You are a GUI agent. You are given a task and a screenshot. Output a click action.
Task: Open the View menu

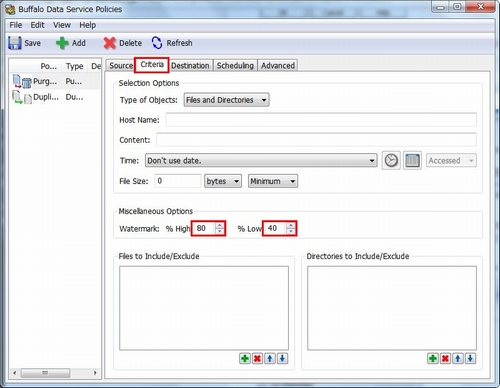[62, 25]
